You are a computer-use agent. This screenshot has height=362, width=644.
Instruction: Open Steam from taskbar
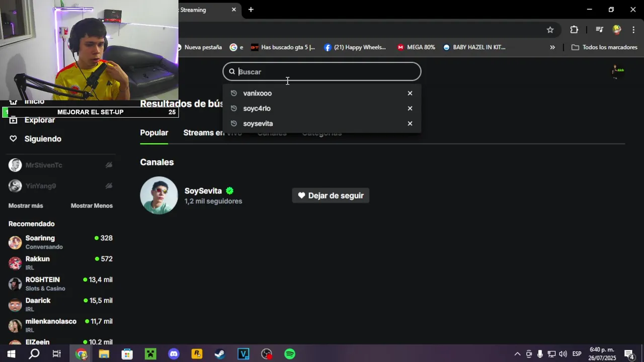pyautogui.click(x=220, y=354)
